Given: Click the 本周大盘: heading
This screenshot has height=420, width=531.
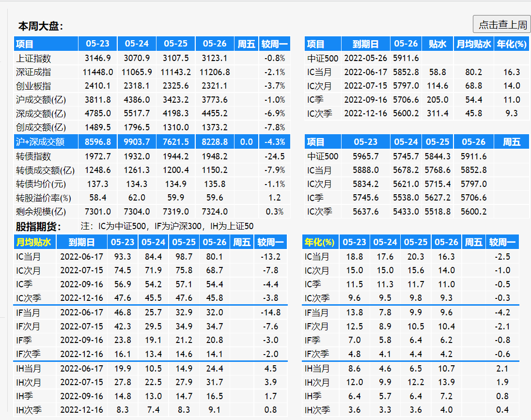Looking at the screenshot, I should click(x=41, y=26).
